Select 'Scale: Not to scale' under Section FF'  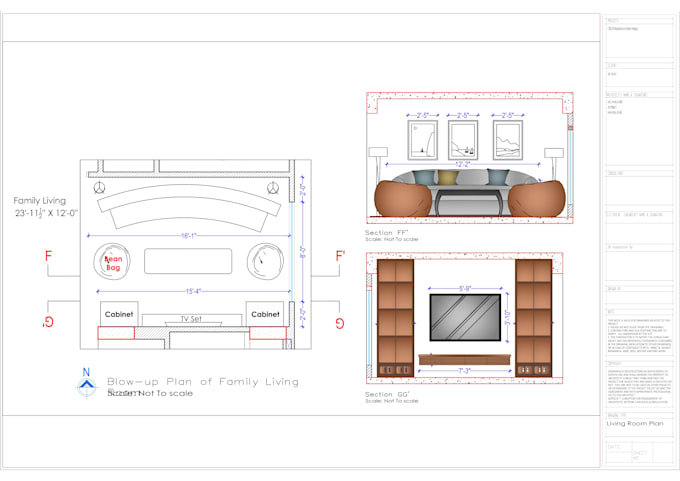392,239
